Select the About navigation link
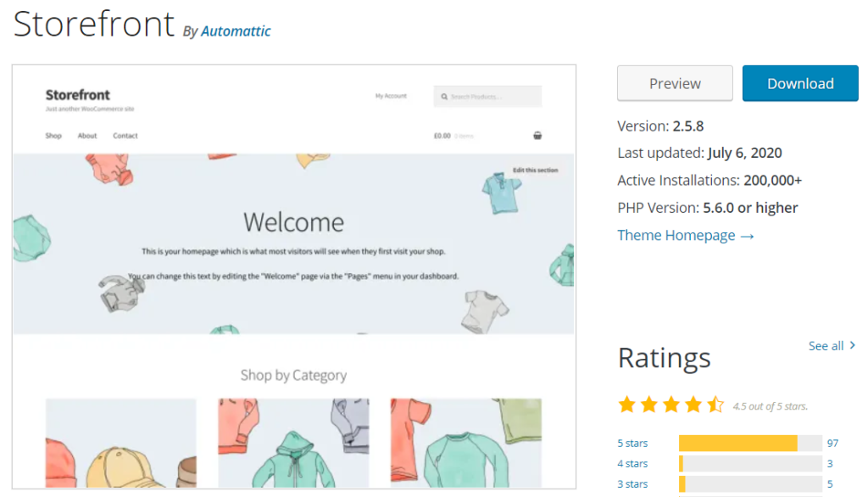Screen dimensions: 868x497 [x=88, y=135]
